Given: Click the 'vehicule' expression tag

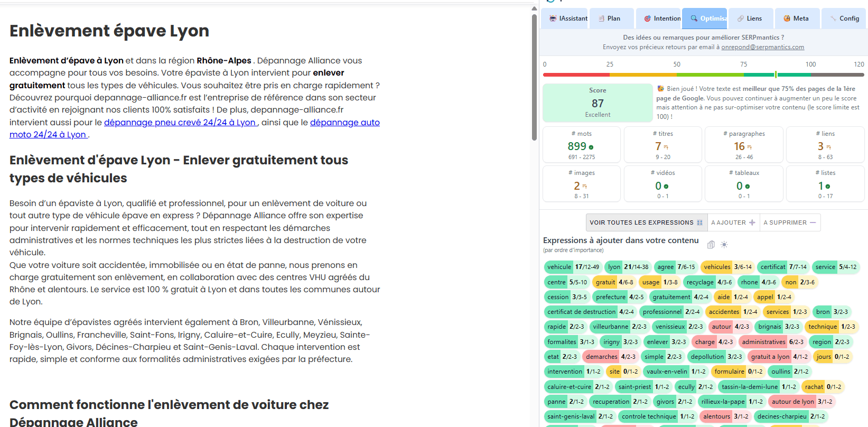Looking at the screenshot, I should [x=573, y=267].
